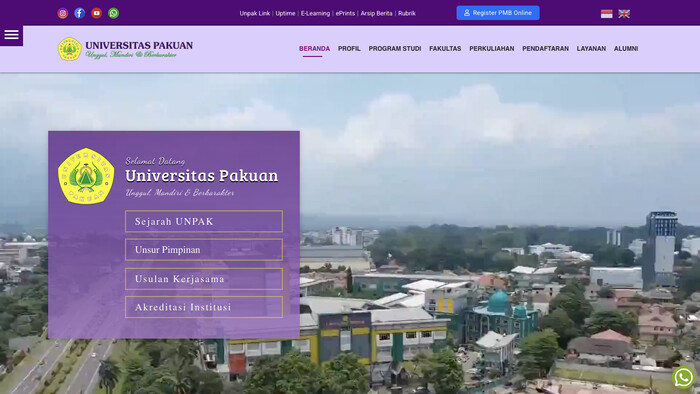Open the YouTube social icon

click(x=96, y=13)
